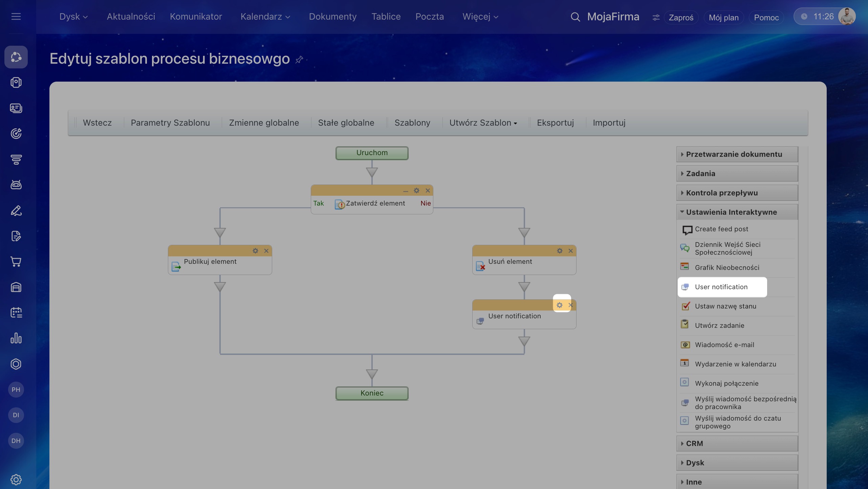Open settings of Zatwierdź element block
The width and height of the screenshot is (868, 489).
tap(416, 191)
